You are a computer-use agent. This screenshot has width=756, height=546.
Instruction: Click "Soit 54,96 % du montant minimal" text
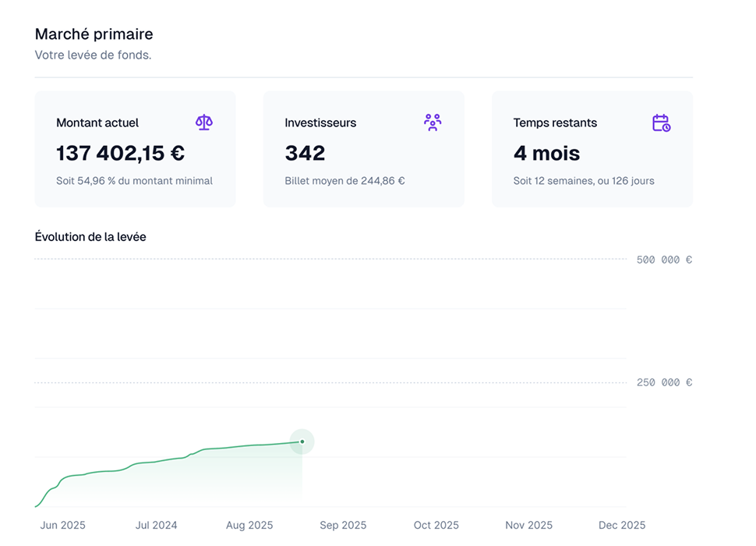tap(134, 181)
